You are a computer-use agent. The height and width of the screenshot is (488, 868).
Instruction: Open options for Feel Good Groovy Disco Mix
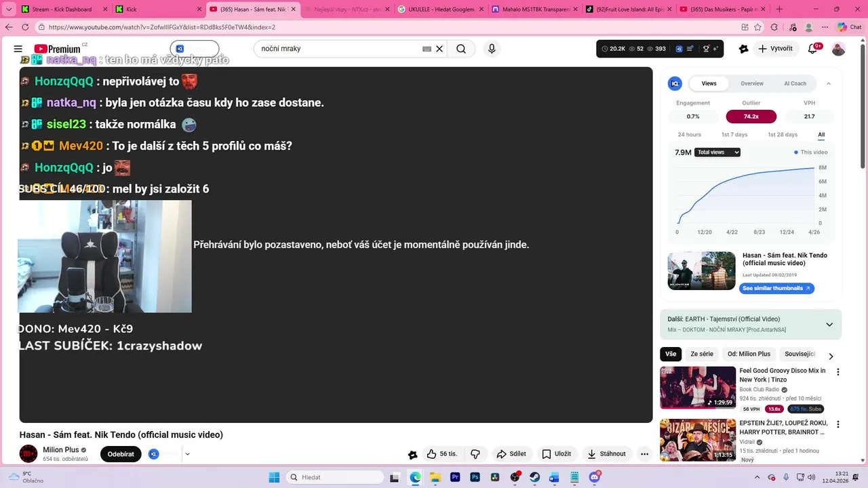tap(837, 372)
